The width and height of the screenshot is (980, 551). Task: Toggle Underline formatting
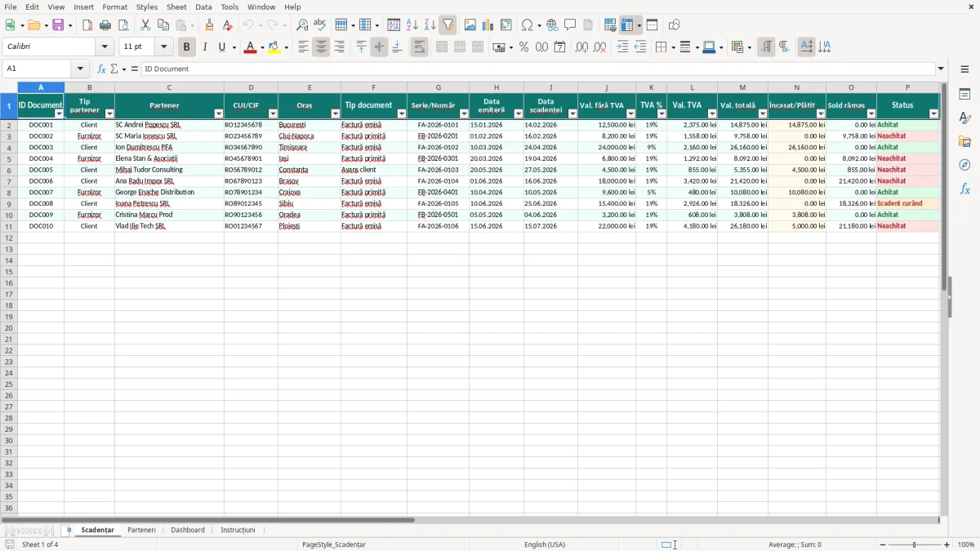pyautogui.click(x=222, y=47)
